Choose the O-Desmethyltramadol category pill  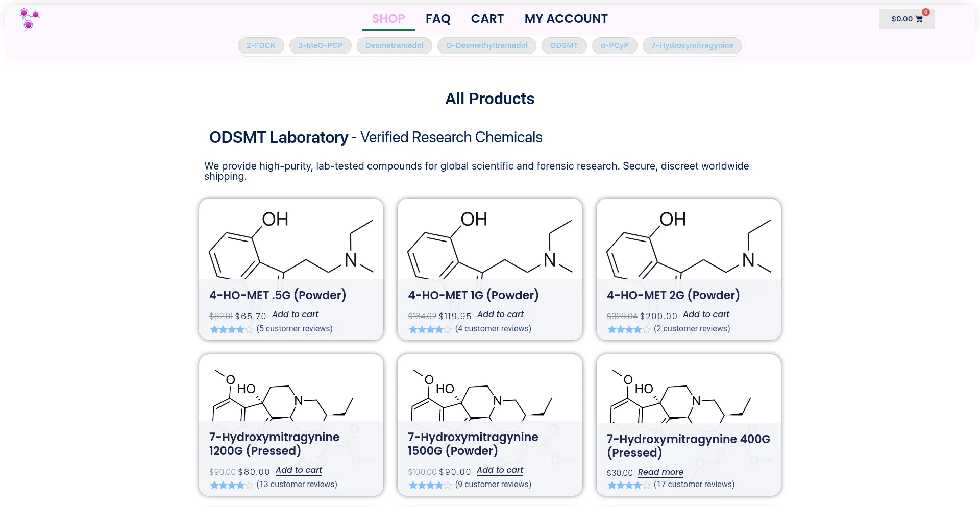486,45
